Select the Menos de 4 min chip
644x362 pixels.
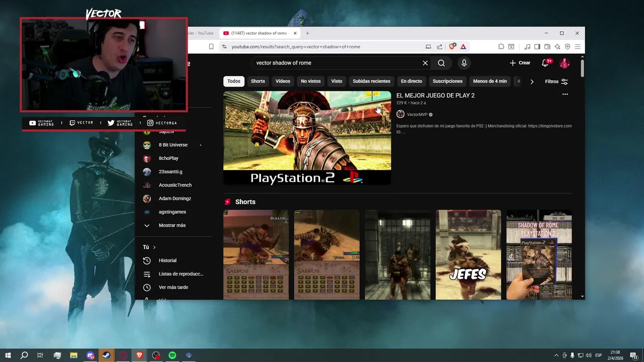point(490,81)
